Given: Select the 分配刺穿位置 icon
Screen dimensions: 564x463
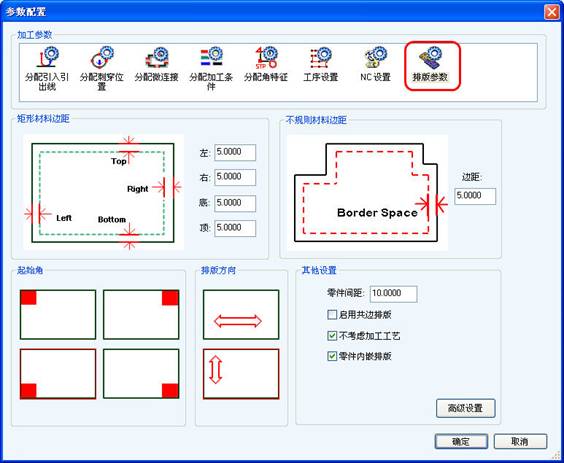Looking at the screenshot, I should coord(101,68).
